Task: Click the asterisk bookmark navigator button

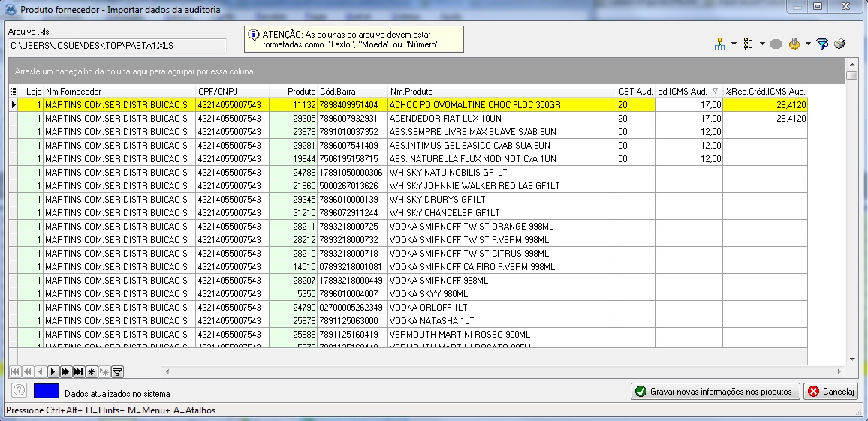Action: [92, 371]
